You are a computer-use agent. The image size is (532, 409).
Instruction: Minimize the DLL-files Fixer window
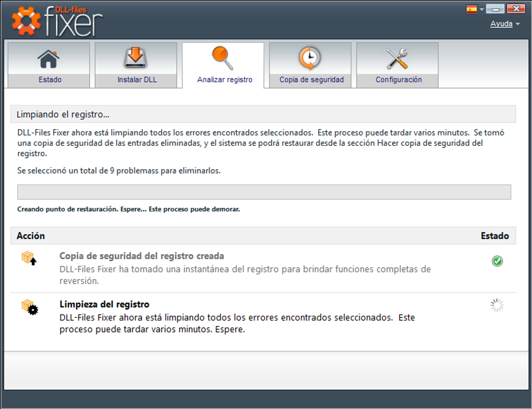[x=495, y=9]
